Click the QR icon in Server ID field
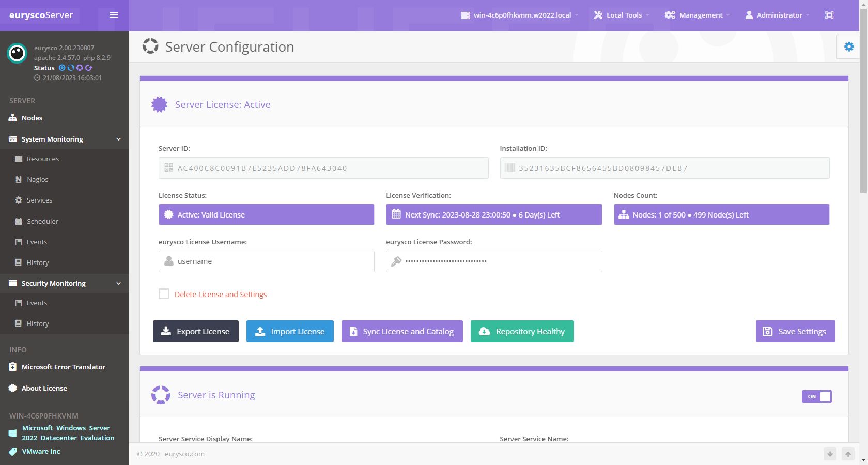This screenshot has height=465, width=868. click(x=168, y=167)
